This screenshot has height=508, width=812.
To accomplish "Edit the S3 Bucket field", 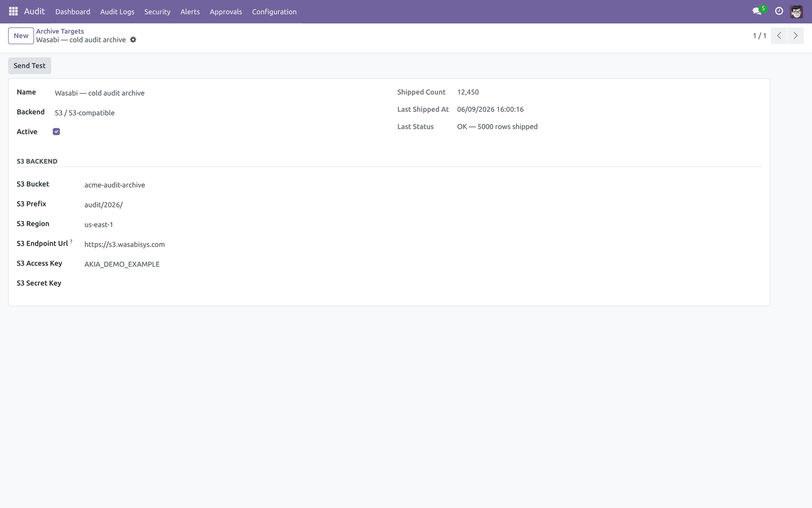I will click(x=423, y=185).
